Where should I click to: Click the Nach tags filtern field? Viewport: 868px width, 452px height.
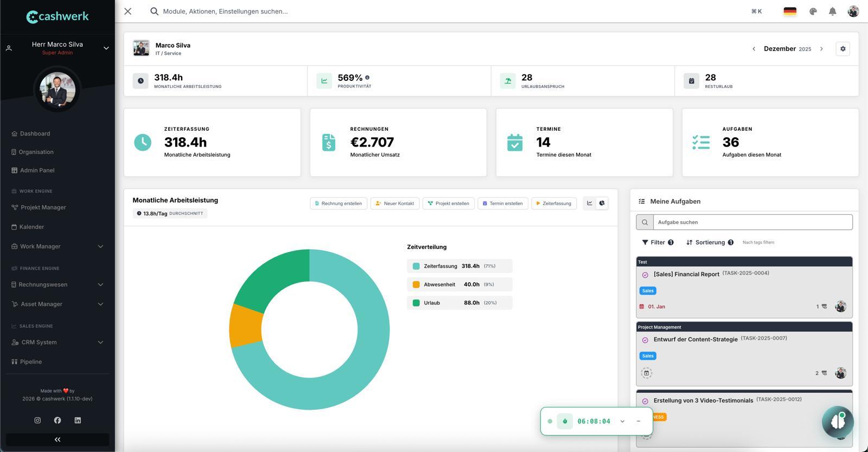coord(758,243)
